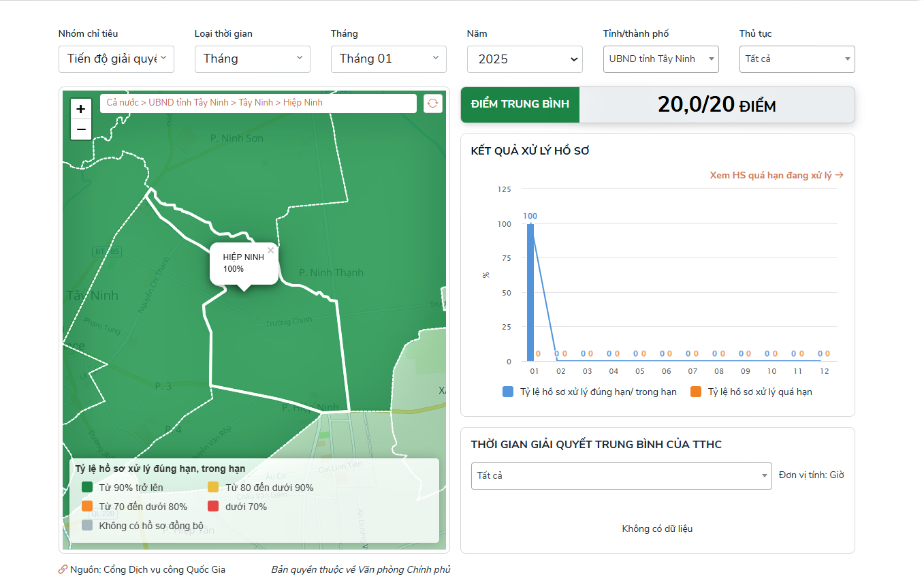Open Xem HS quá hạn đang xử lý
924x585 pixels.
(777, 175)
